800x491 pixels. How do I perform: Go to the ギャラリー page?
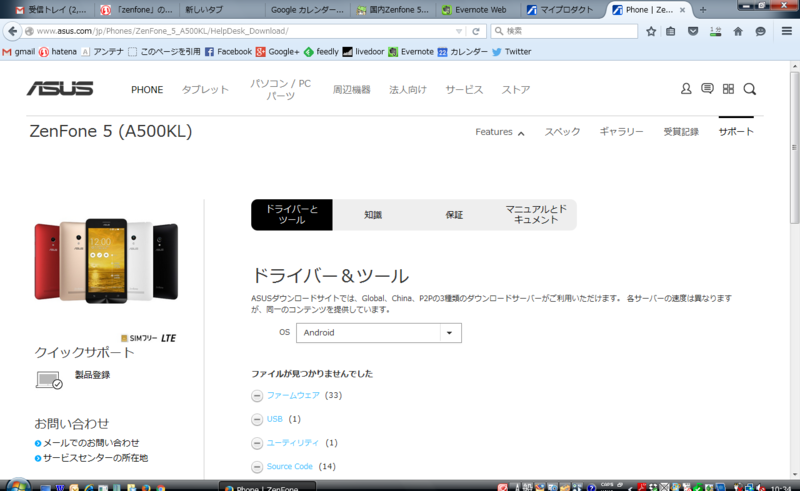621,132
